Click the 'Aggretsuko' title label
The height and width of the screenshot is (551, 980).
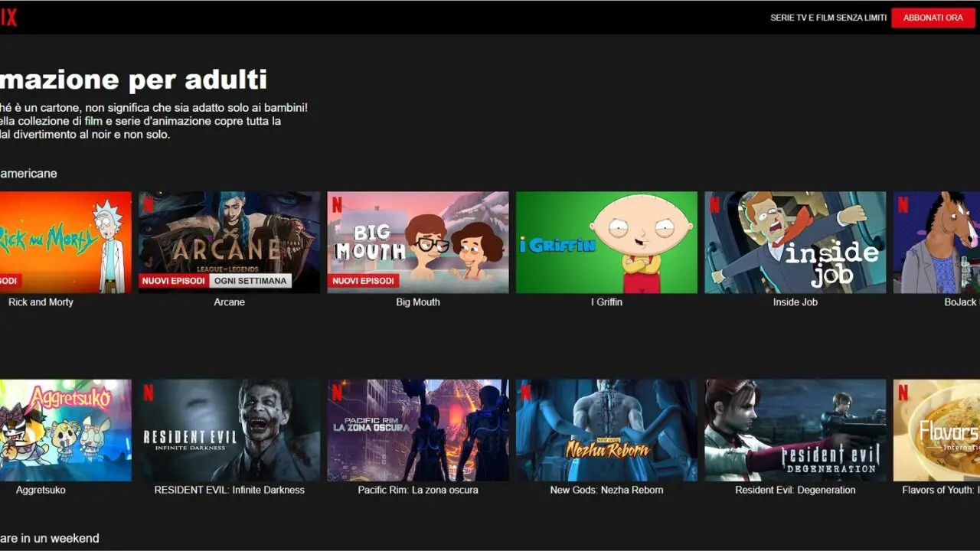point(41,490)
